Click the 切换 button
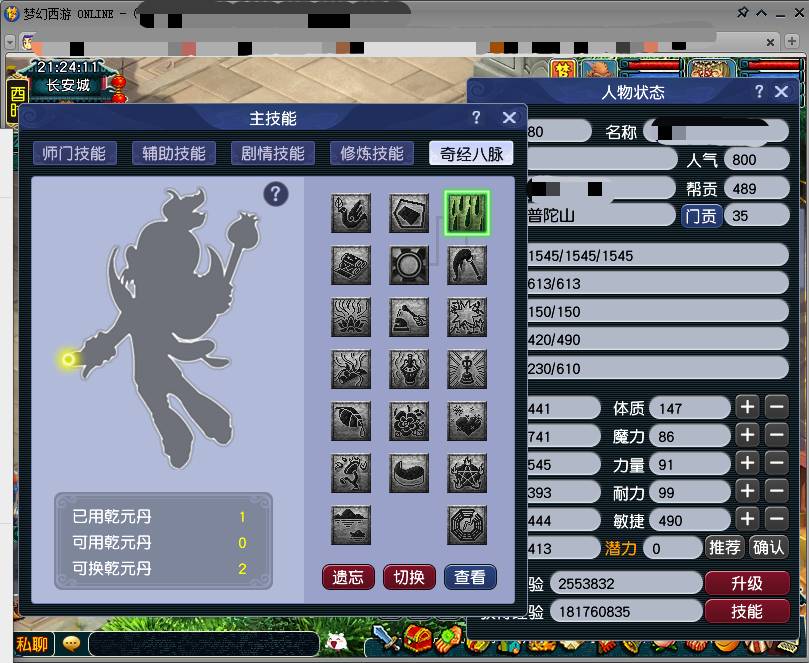 (409, 577)
